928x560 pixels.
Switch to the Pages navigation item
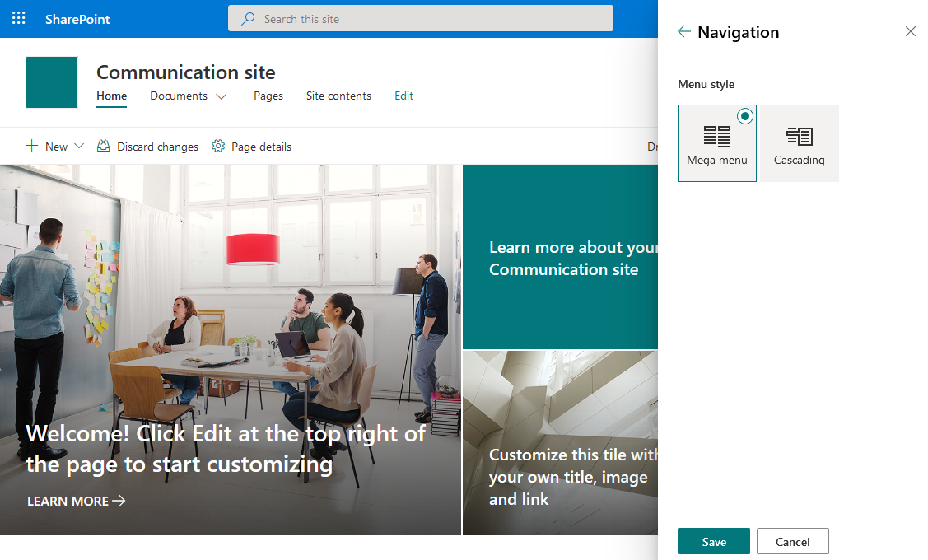pos(268,96)
